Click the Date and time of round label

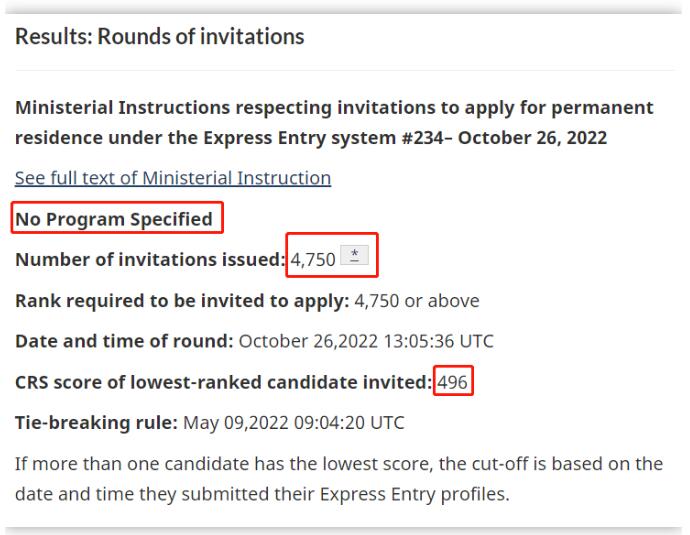124,341
